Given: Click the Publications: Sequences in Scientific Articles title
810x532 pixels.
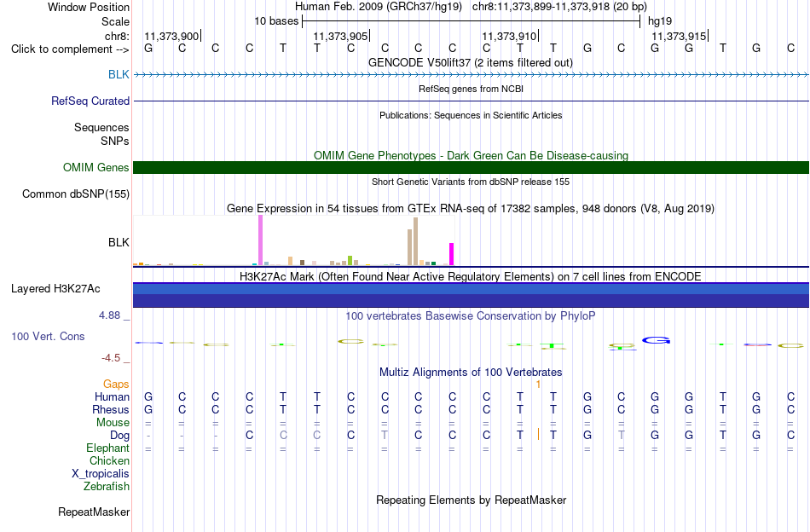Looking at the screenshot, I should [471, 115].
